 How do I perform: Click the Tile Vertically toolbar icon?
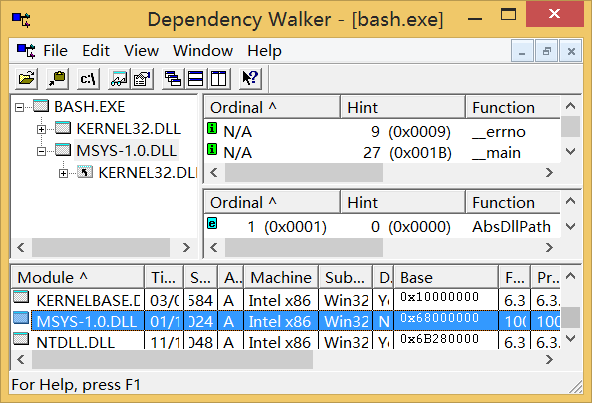click(219, 79)
